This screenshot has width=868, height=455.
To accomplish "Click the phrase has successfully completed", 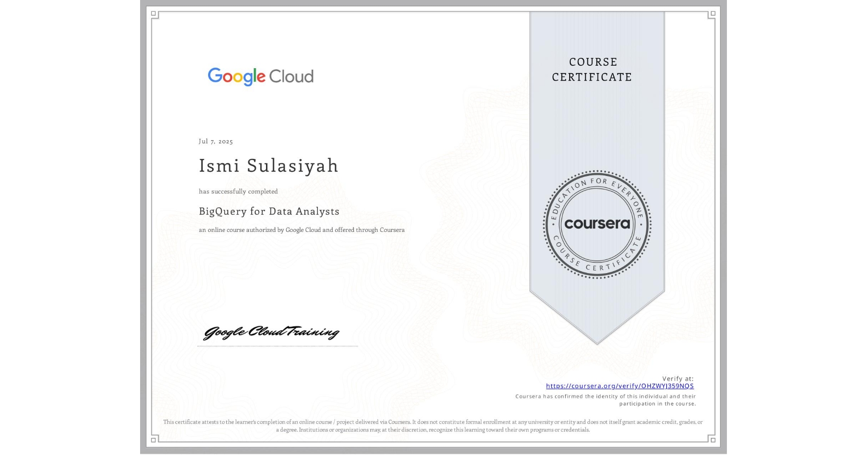I will (x=238, y=192).
